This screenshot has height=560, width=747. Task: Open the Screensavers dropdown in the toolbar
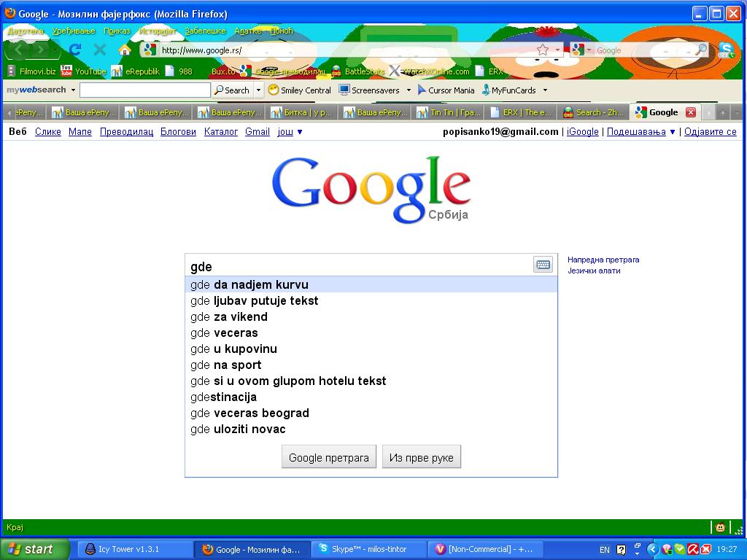coord(409,90)
